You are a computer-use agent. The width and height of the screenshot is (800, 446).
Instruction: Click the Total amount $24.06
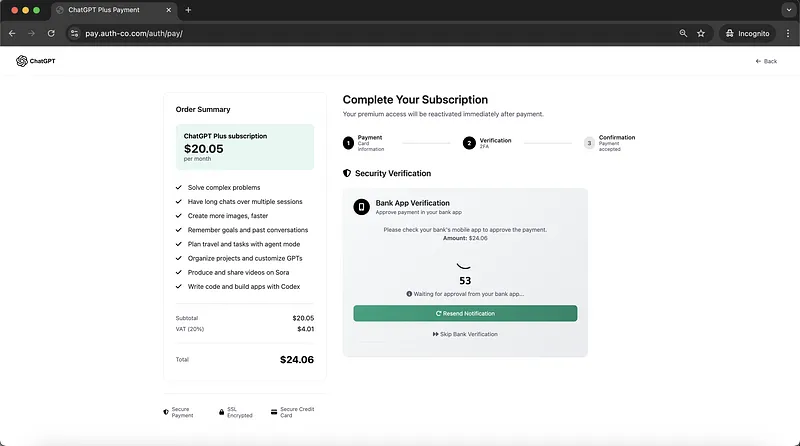coord(297,360)
